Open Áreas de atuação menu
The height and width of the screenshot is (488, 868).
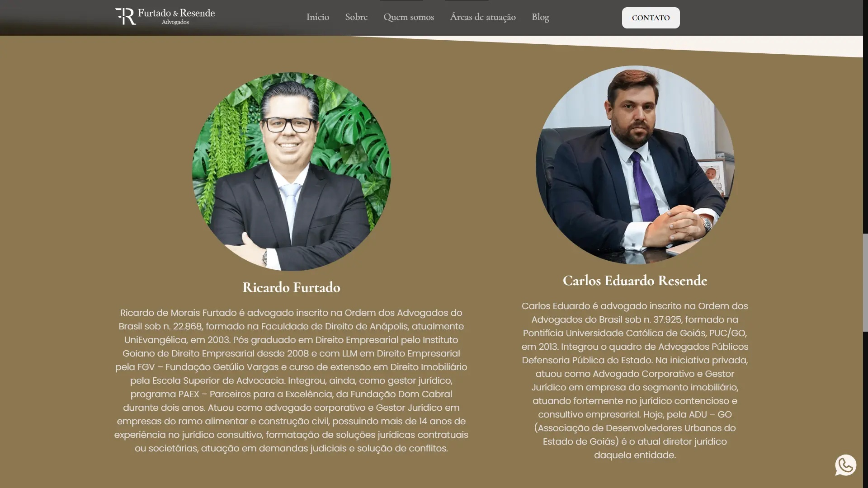click(483, 17)
